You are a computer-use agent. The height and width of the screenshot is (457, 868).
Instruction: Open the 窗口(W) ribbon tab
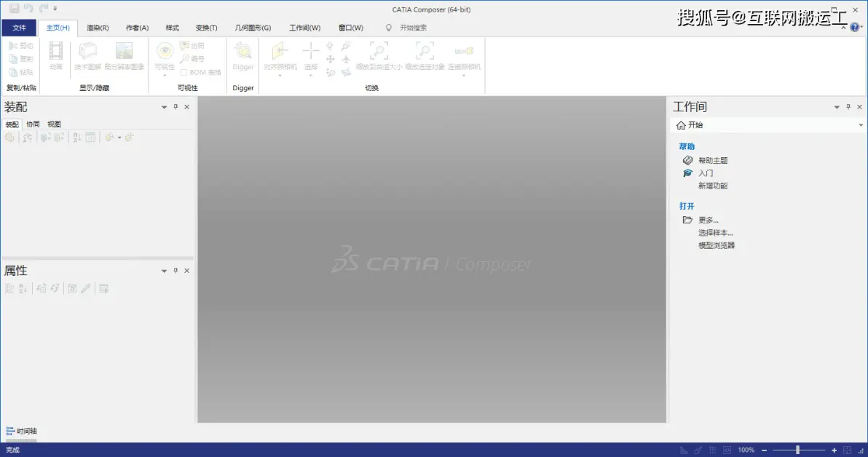pos(350,28)
